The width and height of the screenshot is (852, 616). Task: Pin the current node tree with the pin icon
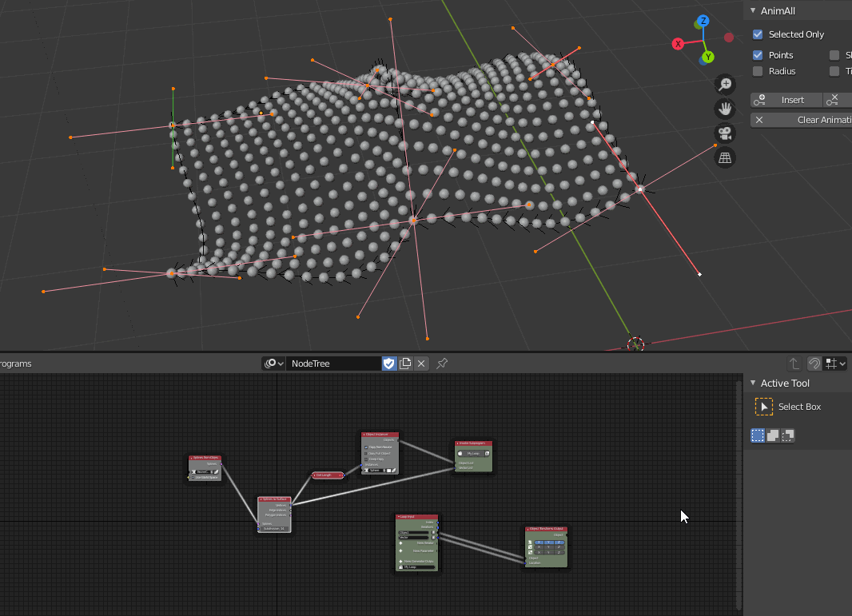(x=440, y=364)
